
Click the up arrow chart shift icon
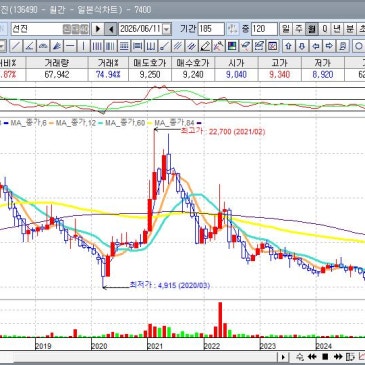coord(289,46)
